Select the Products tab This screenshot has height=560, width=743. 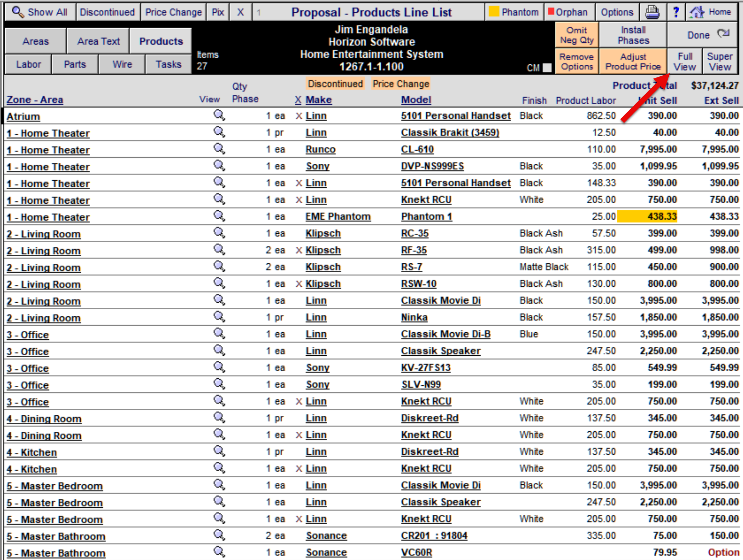point(161,41)
